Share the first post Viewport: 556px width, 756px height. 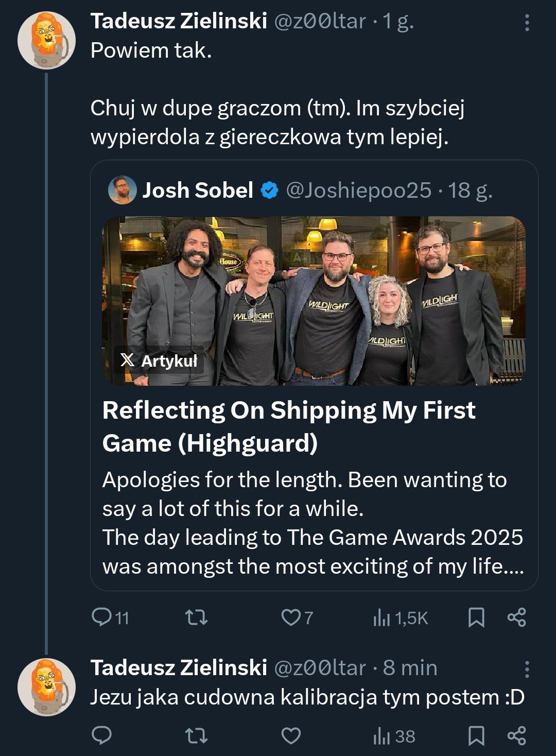[516, 617]
